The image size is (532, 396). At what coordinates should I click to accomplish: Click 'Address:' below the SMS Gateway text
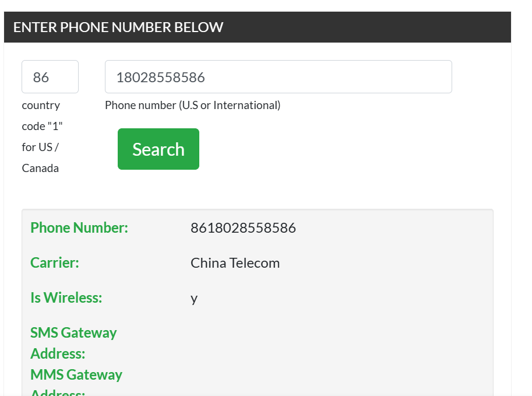click(58, 354)
